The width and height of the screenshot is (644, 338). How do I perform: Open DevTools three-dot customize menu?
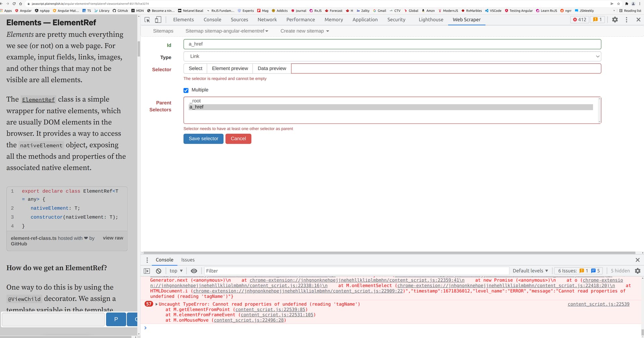coord(626,20)
